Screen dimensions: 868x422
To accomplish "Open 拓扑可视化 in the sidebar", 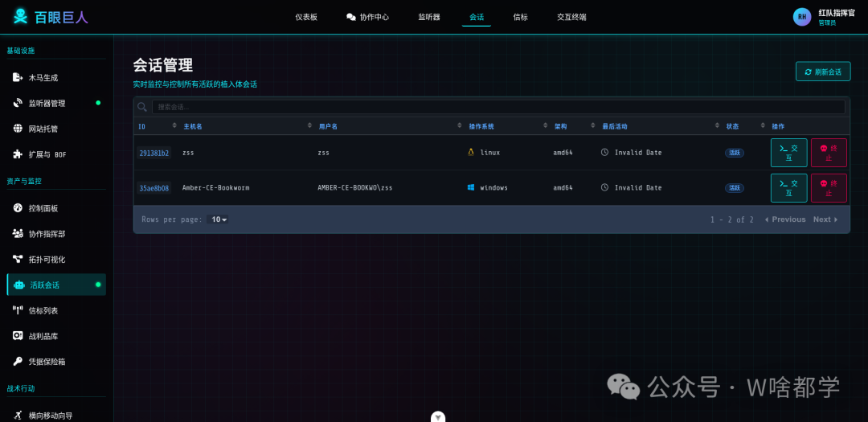I will [x=56, y=259].
